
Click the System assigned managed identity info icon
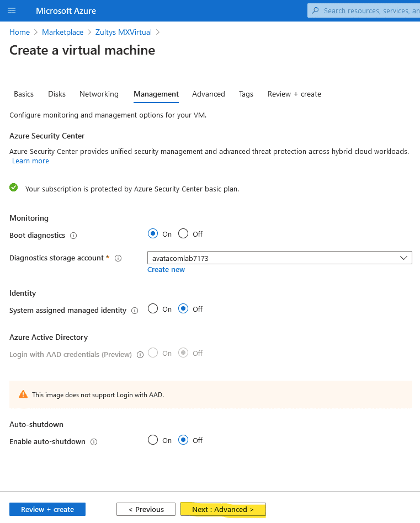pos(135,311)
